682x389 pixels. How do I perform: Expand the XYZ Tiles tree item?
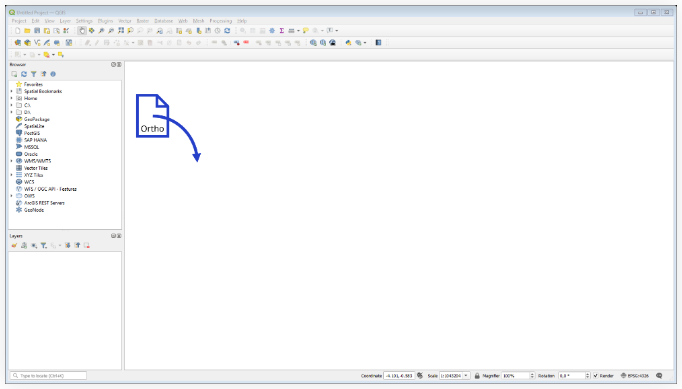(12, 175)
